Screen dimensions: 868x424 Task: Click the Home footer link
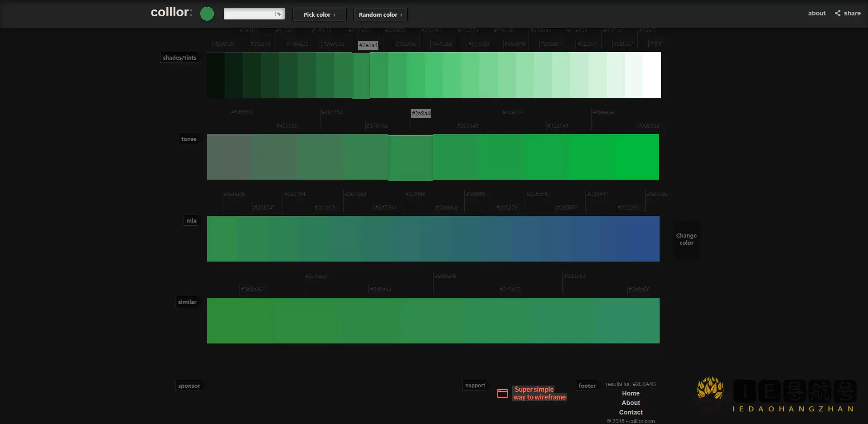point(631,393)
